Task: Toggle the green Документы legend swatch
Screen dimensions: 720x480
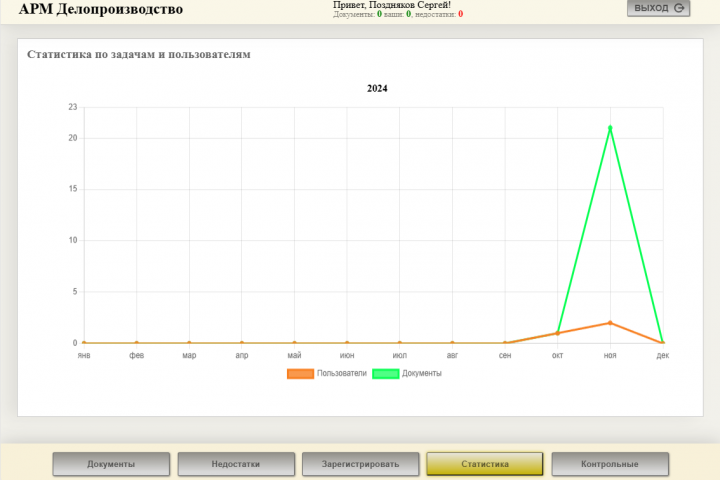Action: coord(386,373)
